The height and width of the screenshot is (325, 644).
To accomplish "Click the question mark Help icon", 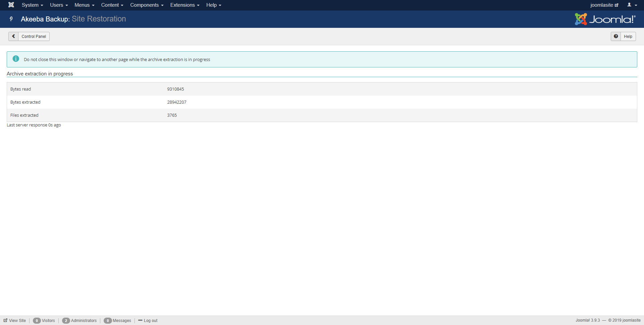I will (x=616, y=36).
